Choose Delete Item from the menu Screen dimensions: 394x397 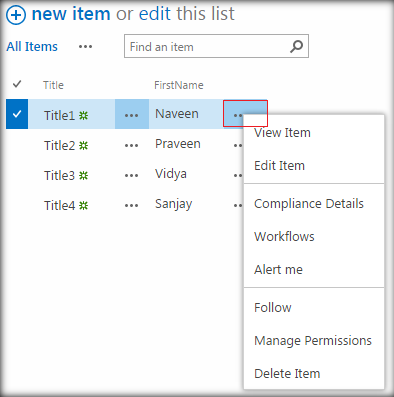(287, 373)
